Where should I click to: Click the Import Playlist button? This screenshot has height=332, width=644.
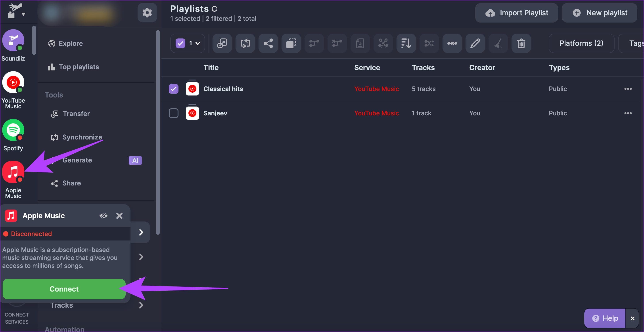(x=516, y=13)
